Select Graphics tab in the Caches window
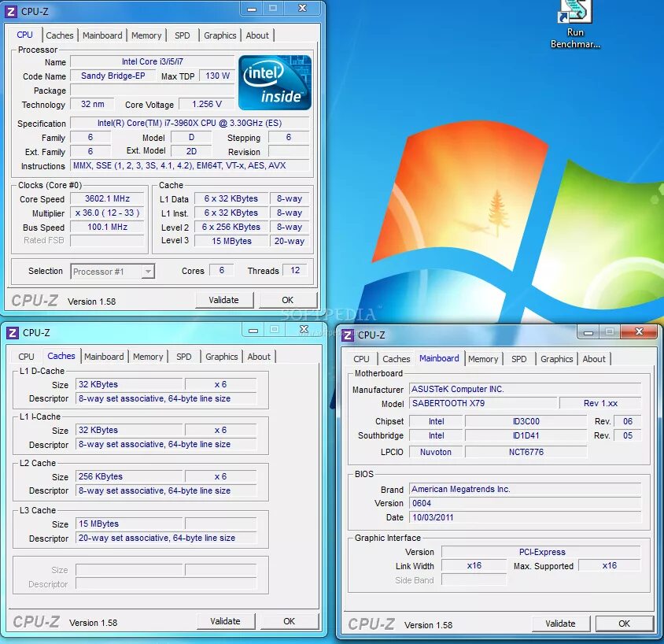The width and height of the screenshot is (664, 644). tap(222, 357)
